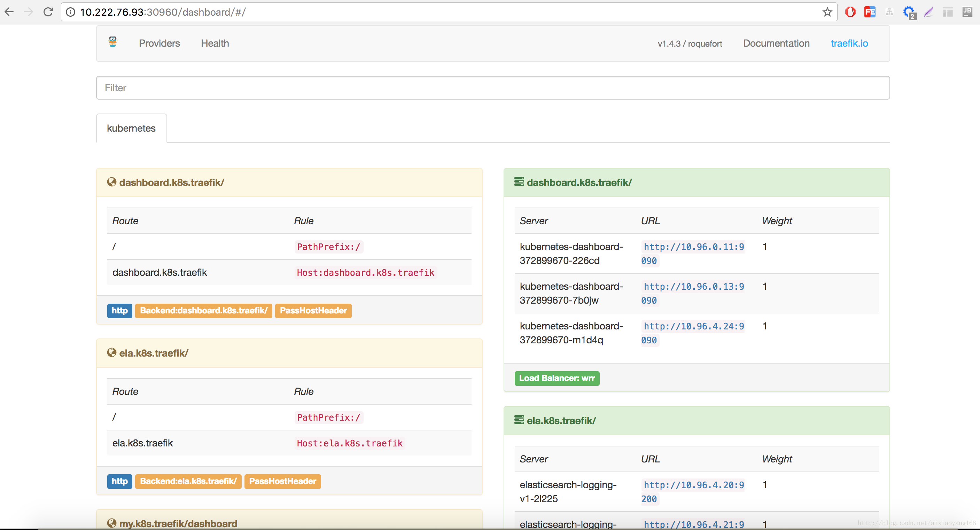Click server kubernetes-dashboard-372899670-7b0jw
The image size is (980, 530).
571,293
